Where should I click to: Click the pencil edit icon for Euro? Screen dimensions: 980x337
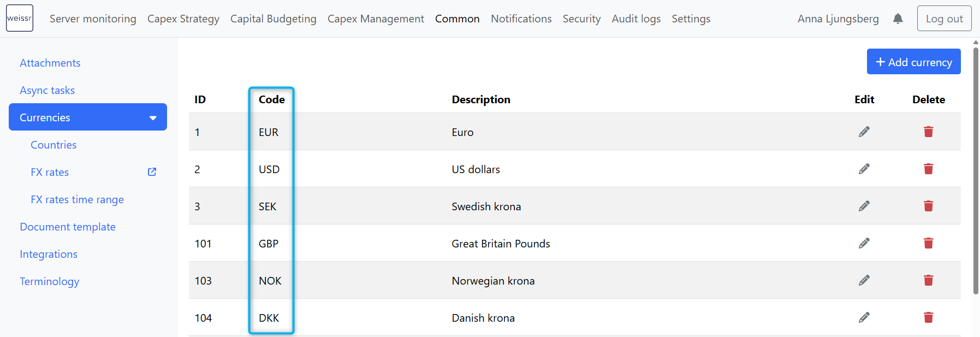(864, 132)
